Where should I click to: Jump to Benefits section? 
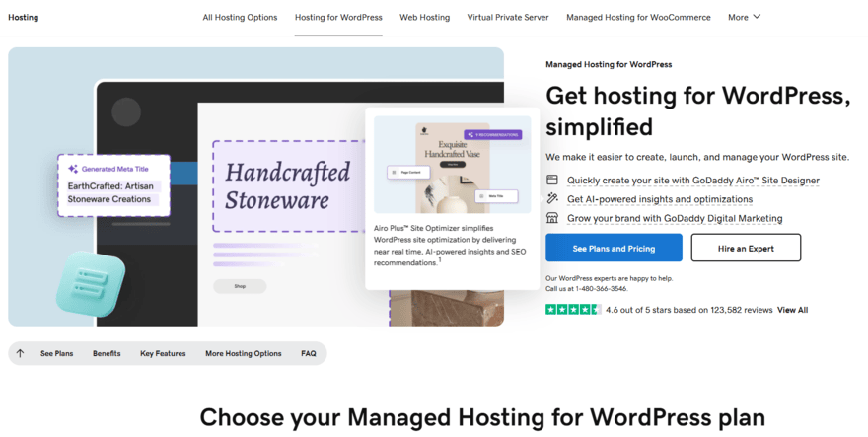pos(107,353)
